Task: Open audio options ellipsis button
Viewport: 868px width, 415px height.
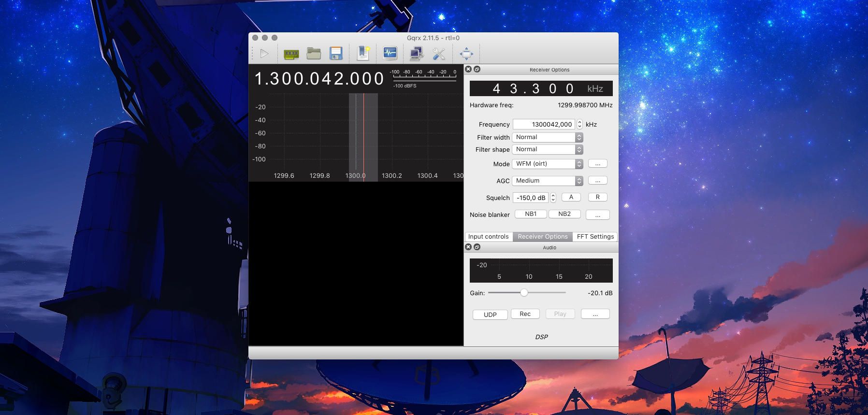Action: pos(595,314)
